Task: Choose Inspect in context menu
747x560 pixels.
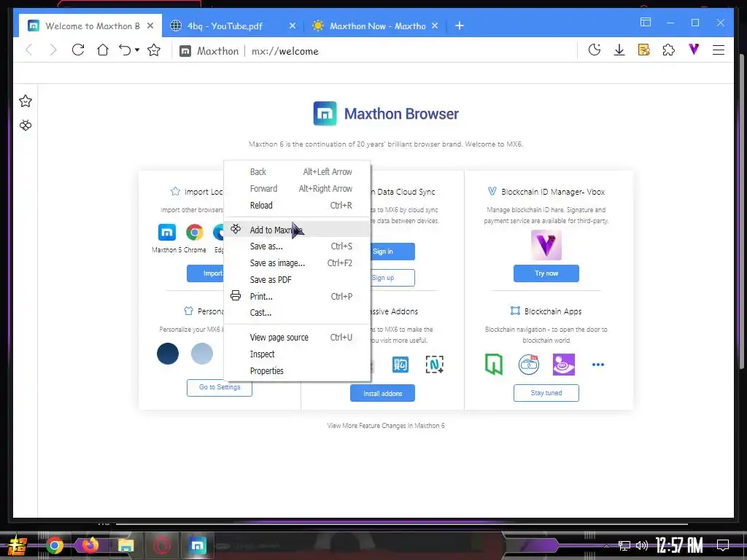Action: point(298,354)
